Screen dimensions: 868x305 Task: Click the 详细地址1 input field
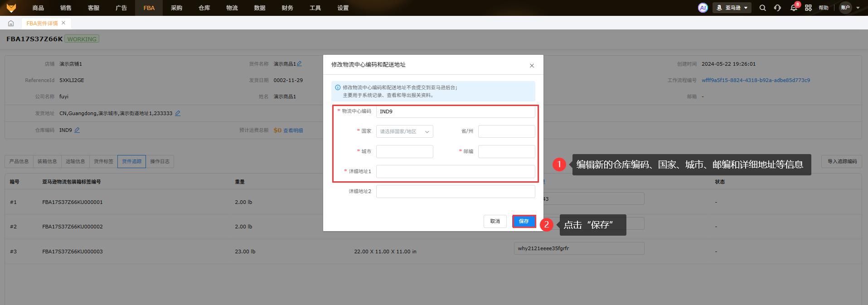point(455,171)
